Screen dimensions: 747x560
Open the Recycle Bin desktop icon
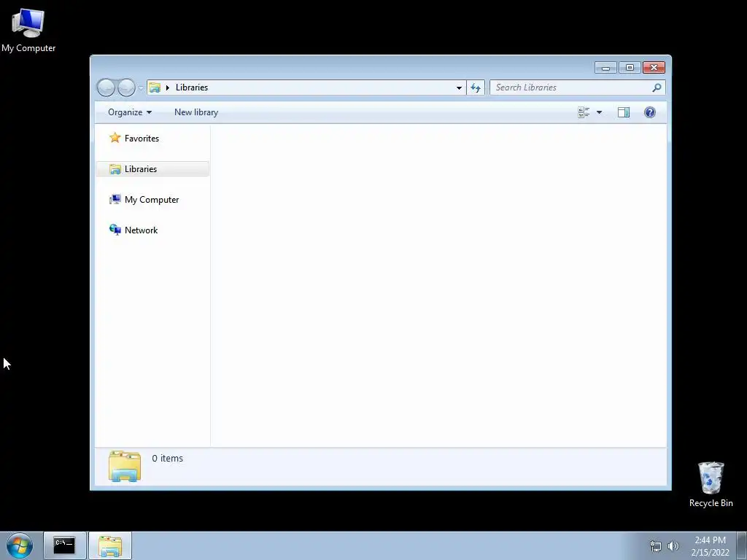(x=711, y=484)
